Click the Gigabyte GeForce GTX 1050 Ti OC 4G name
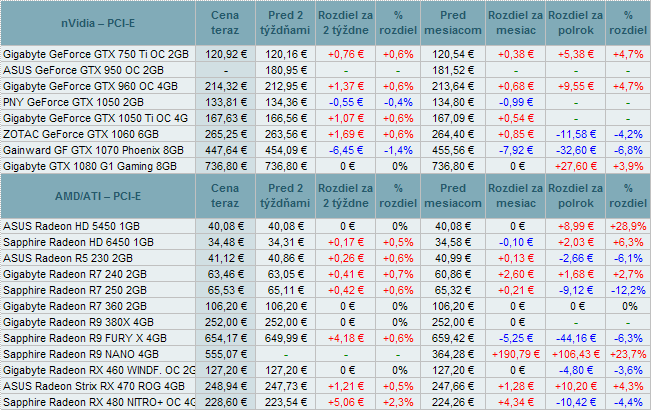 [95, 118]
